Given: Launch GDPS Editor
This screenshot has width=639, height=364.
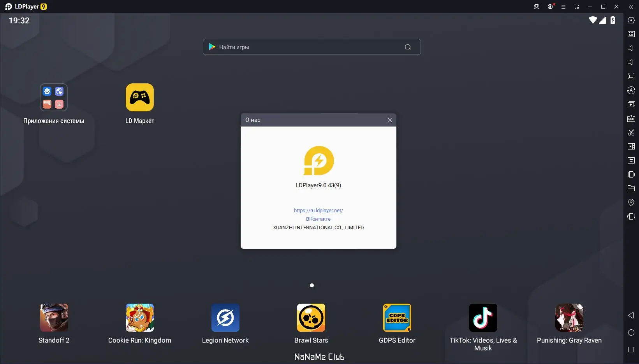Looking at the screenshot, I should pos(397,318).
